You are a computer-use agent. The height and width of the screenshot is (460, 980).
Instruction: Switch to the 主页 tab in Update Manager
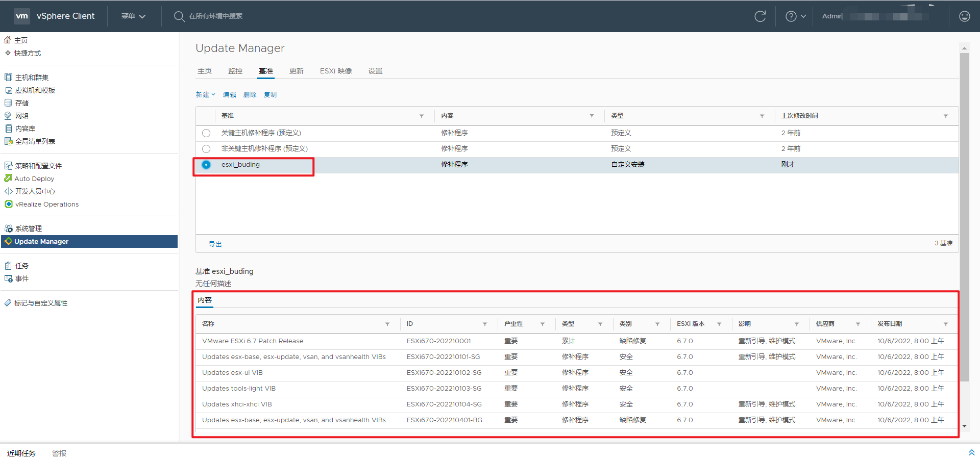tap(205, 71)
